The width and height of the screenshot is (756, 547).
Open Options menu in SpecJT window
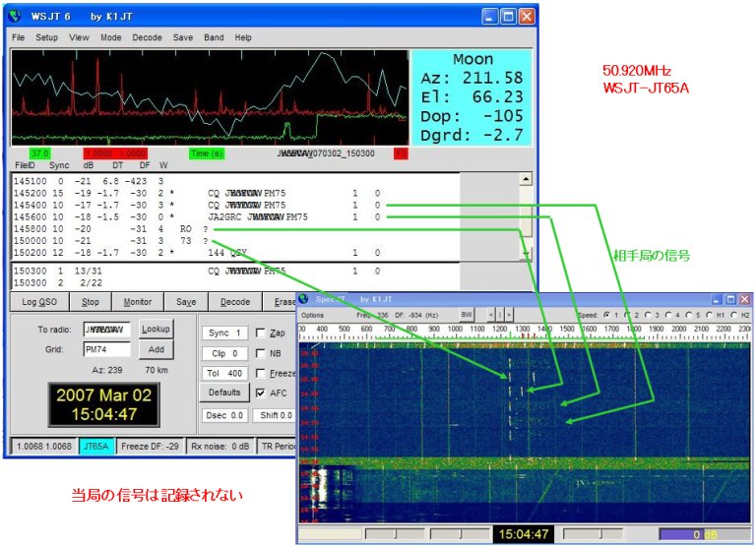pos(312,315)
